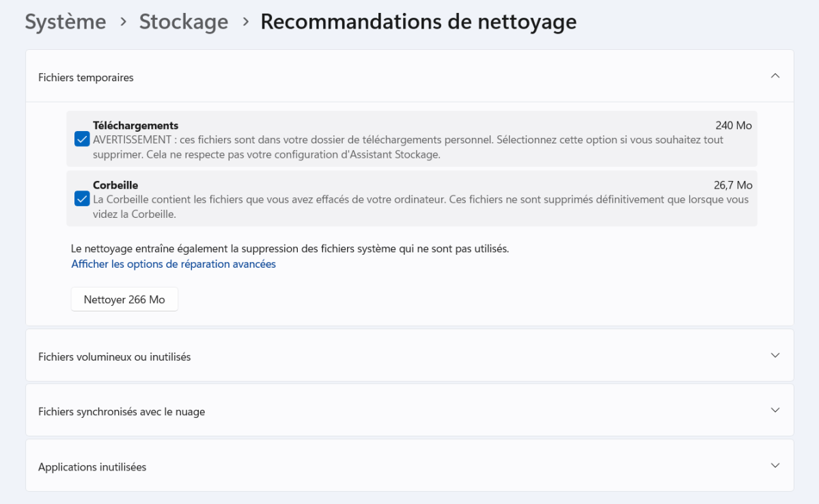Expand Applications inutilisées chevron
The image size is (819, 504).
(775, 466)
